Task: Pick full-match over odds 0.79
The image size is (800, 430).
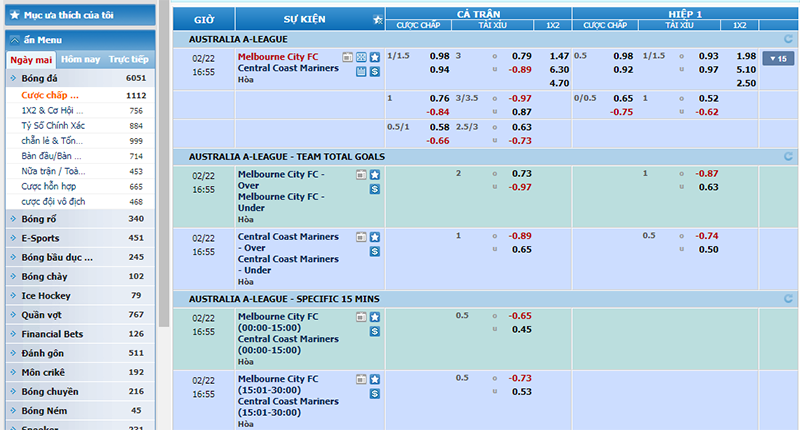Action: point(521,56)
